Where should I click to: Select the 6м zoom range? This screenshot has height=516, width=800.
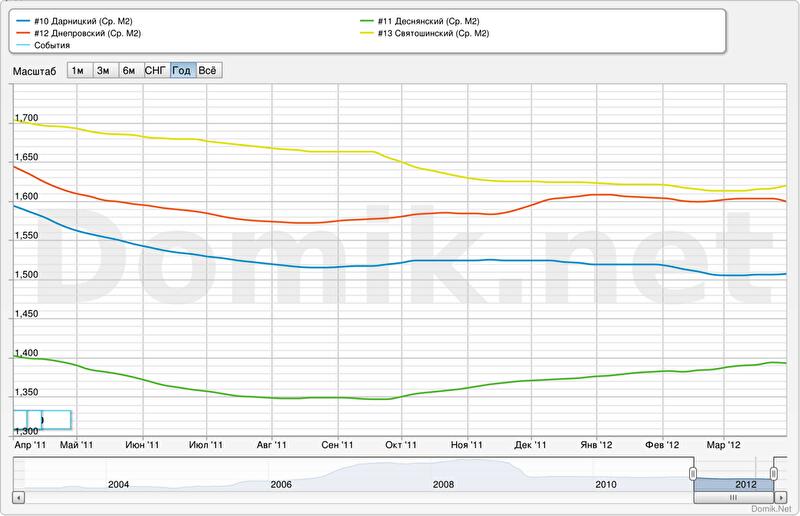(x=129, y=70)
